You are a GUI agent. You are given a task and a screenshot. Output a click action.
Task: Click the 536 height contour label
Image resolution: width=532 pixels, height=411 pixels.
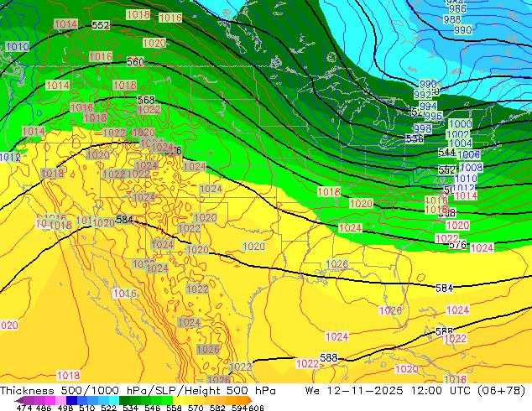(415, 138)
